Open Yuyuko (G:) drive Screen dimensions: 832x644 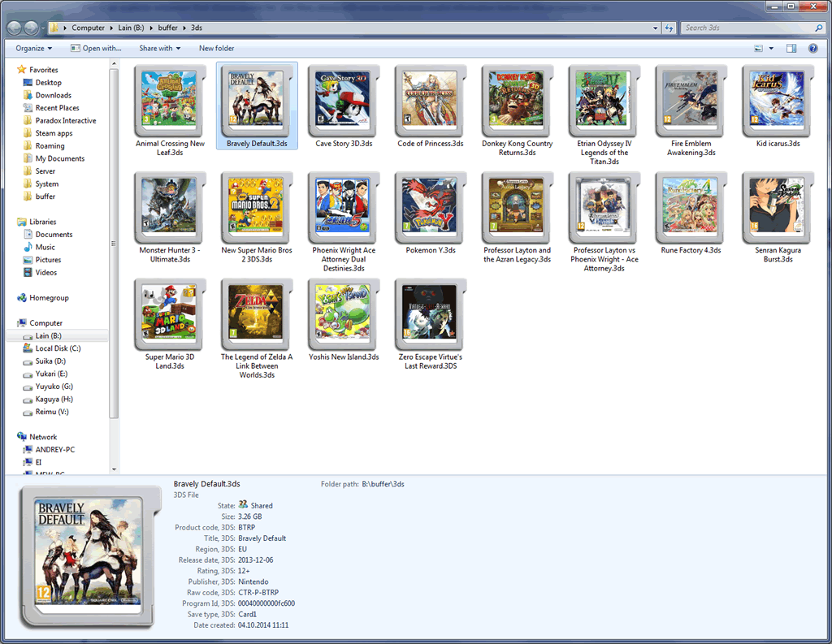pyautogui.click(x=54, y=387)
